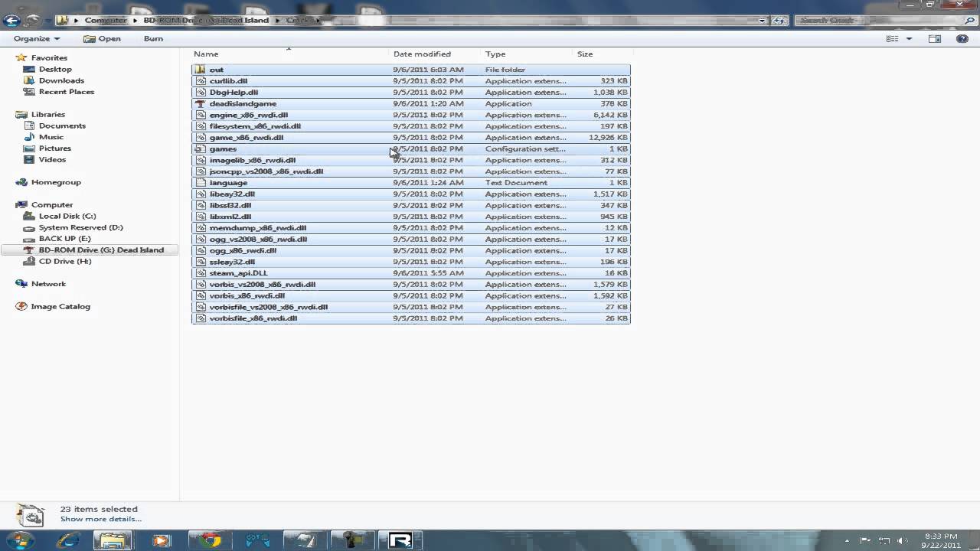Open Desktop in the Favorites list
The height and width of the screenshot is (551, 980).
[x=55, y=69]
